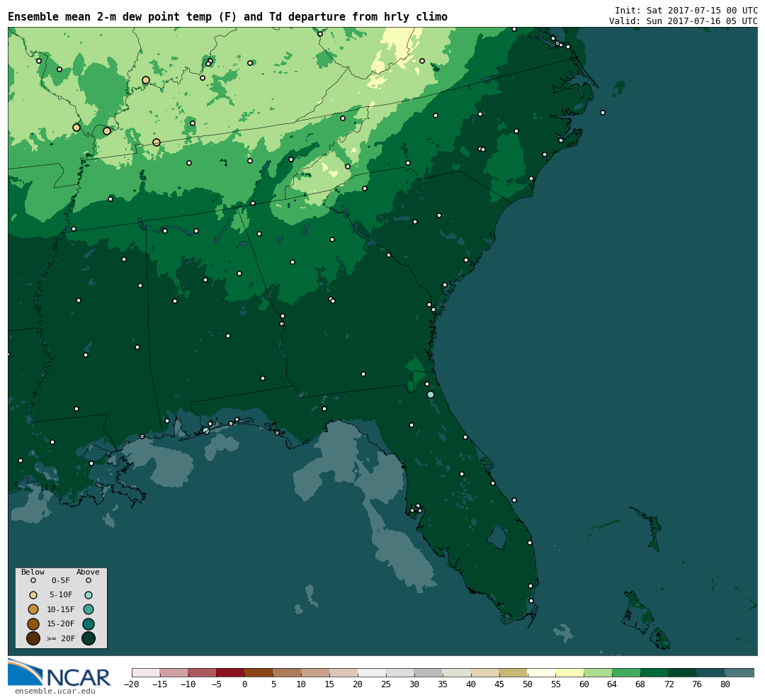Pick the Below 15-20F brown legend circle
This screenshot has width=765, height=700.
click(33, 624)
